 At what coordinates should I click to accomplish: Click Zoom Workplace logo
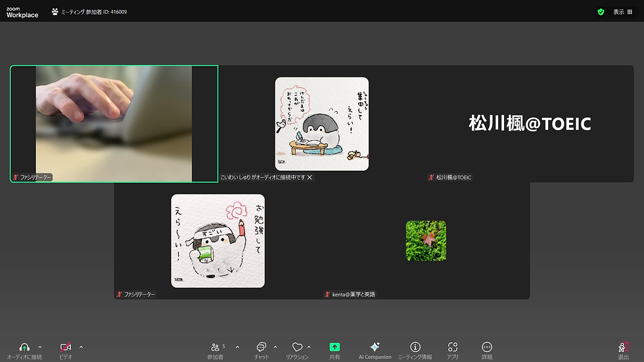click(22, 12)
